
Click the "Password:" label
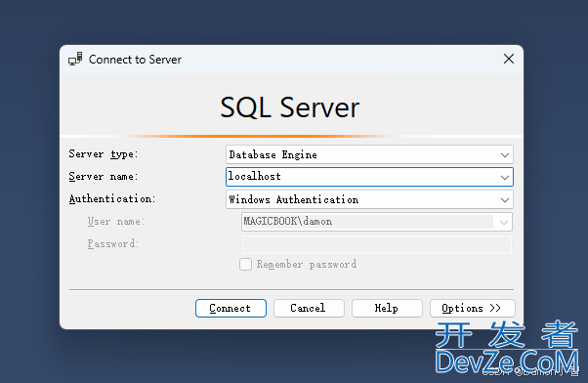coord(113,244)
